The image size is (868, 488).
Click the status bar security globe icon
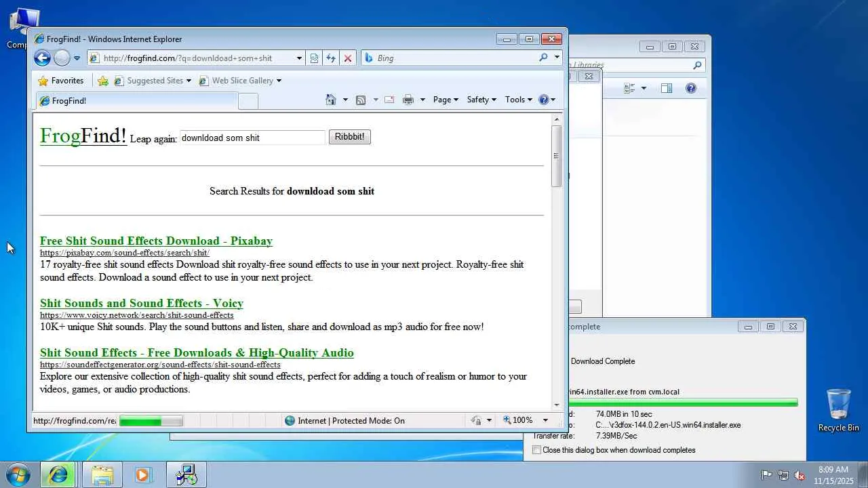tap(290, 421)
